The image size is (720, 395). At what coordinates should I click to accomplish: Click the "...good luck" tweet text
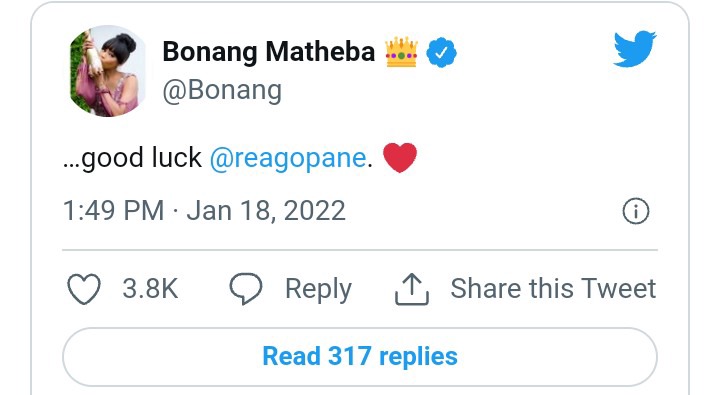pos(132,158)
